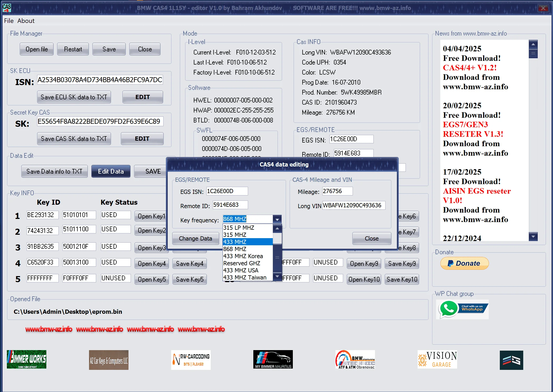Click the AZ Car Keys & Computers logo
The height and width of the screenshot is (392, 553).
point(109,360)
